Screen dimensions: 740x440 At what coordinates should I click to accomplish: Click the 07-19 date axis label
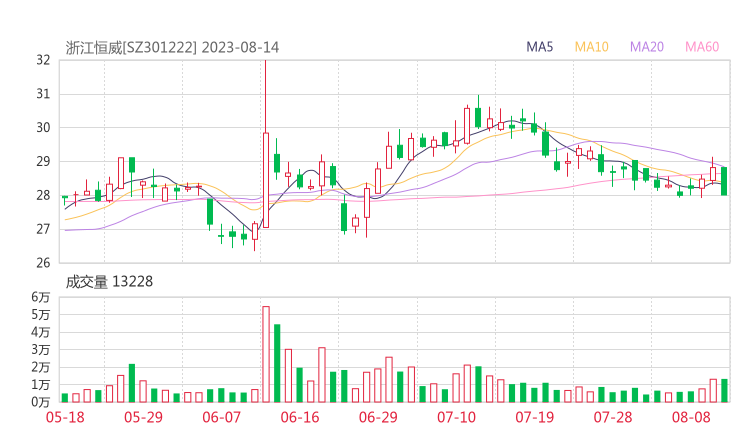coord(534,417)
